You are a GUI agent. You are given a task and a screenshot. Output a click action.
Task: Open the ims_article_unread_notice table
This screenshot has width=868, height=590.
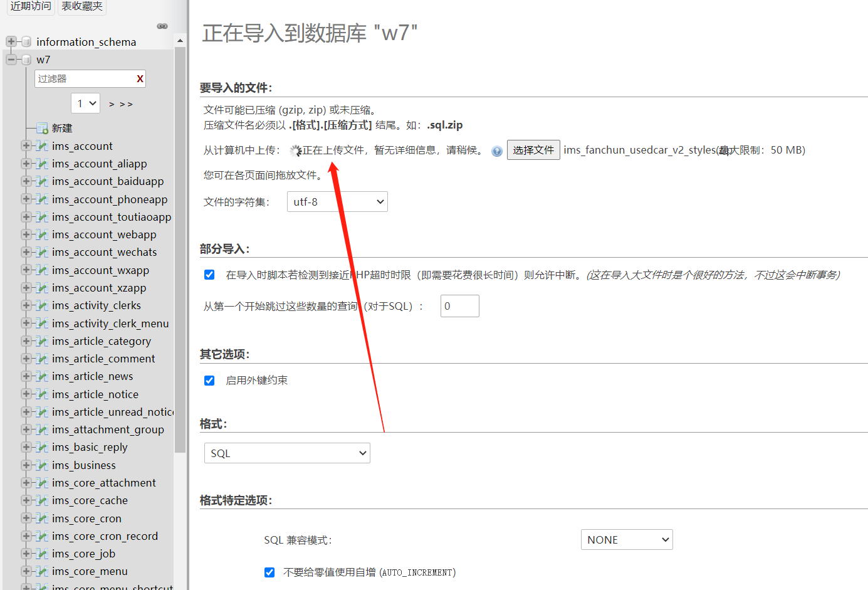113,412
